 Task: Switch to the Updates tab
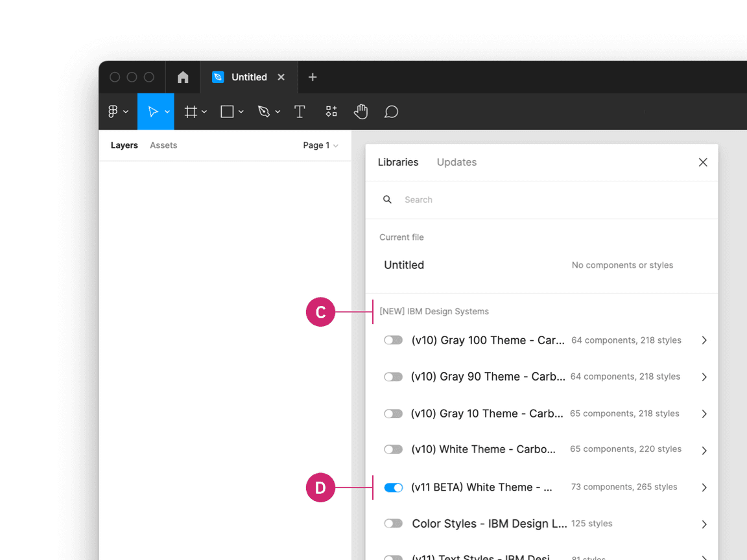(457, 163)
